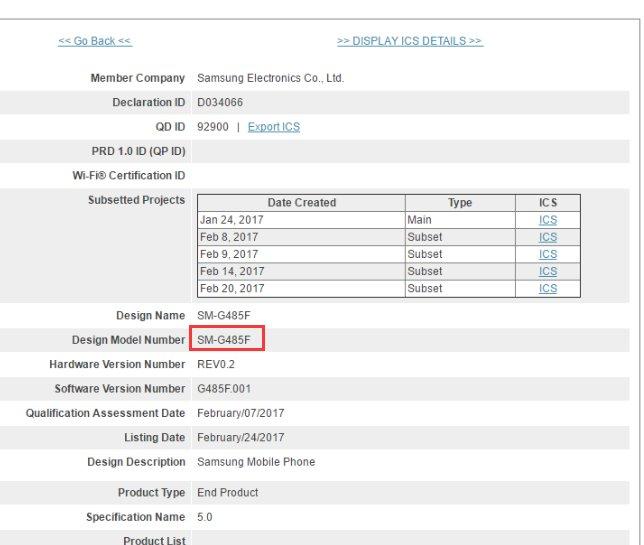
Task: Click the Feb 20, 2017 date cell
Action: [x=301, y=289]
